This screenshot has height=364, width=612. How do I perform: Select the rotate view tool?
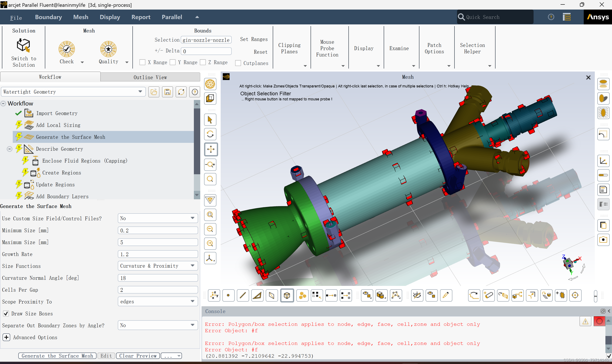coord(210,134)
